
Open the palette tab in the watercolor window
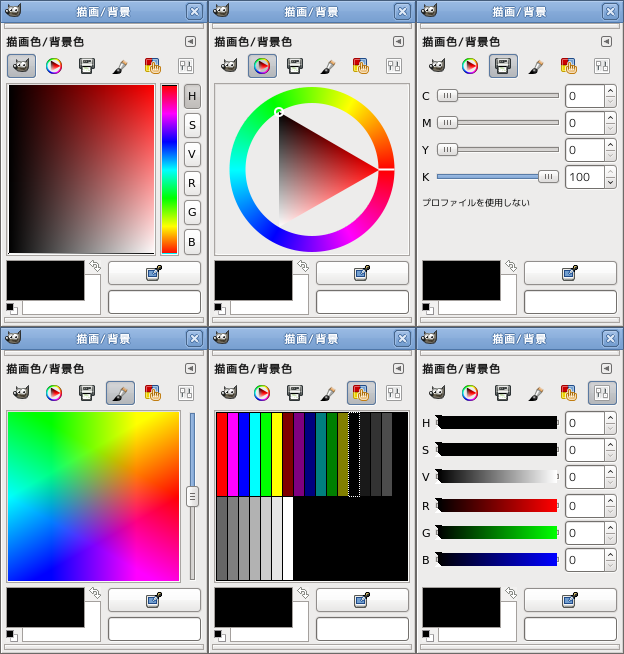153,393
